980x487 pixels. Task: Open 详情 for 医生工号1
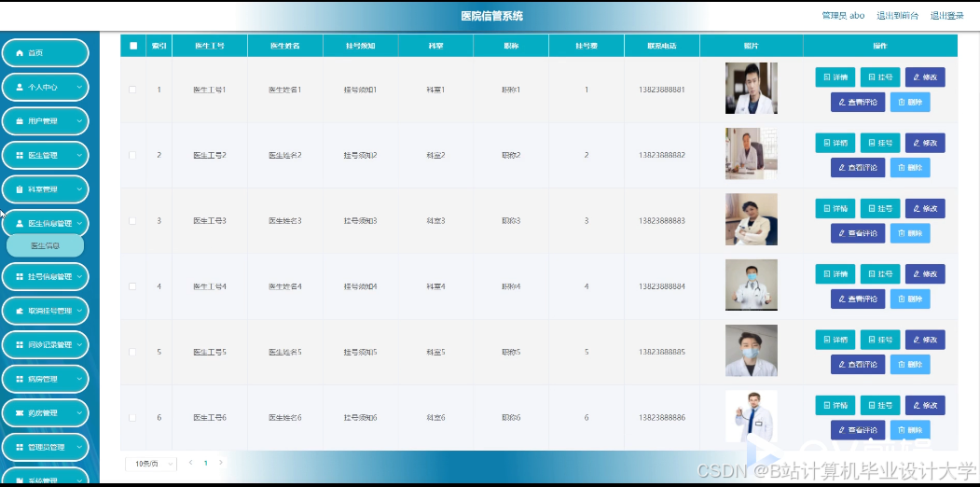(835, 77)
